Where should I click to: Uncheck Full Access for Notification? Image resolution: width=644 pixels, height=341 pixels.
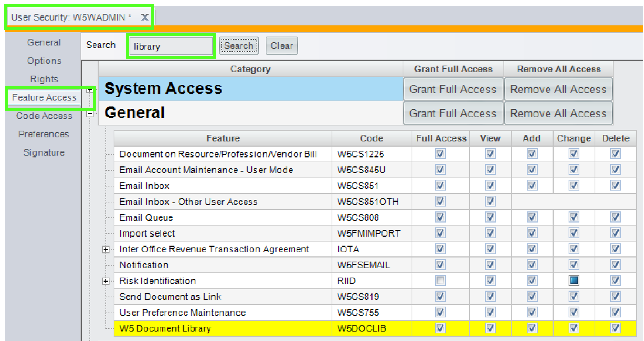point(440,265)
